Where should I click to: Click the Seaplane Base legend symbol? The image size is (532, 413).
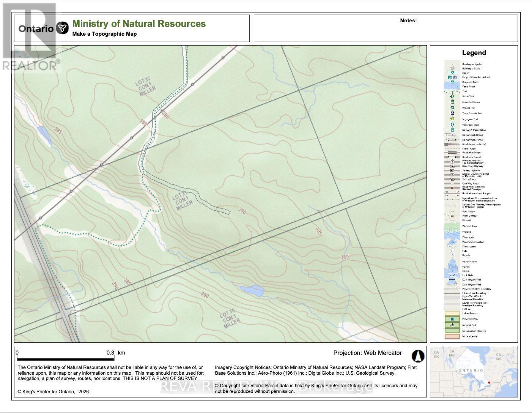[452, 82]
